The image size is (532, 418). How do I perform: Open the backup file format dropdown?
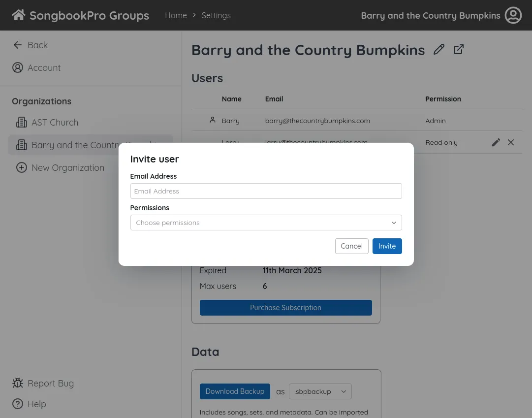[320, 391]
